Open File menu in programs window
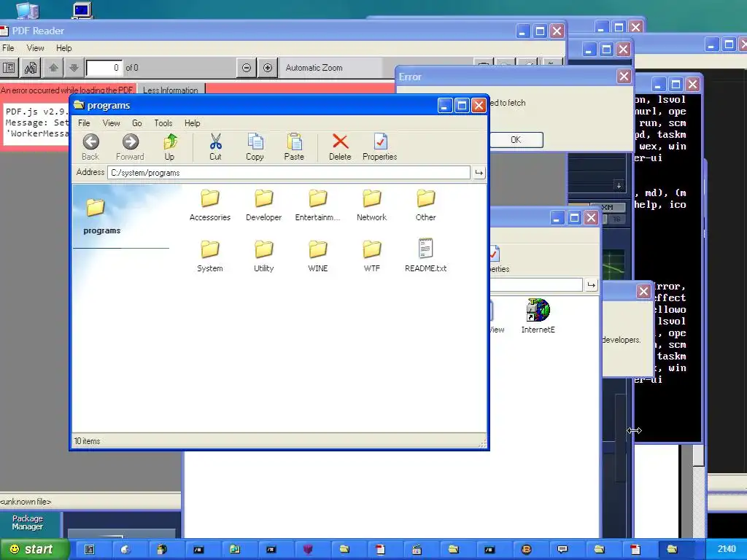This screenshot has height=560, width=747. (84, 122)
